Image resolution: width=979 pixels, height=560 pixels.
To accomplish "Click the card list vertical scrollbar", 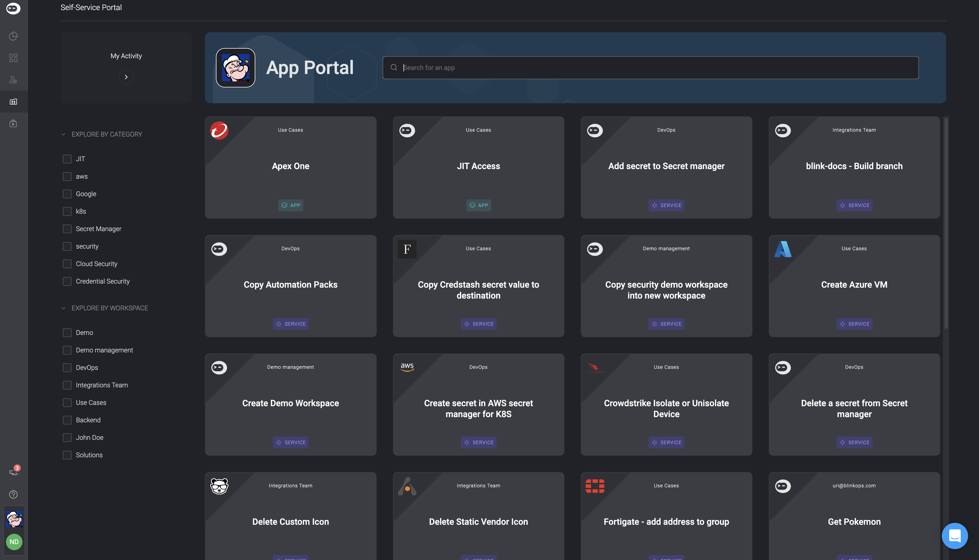I will coord(946,223).
